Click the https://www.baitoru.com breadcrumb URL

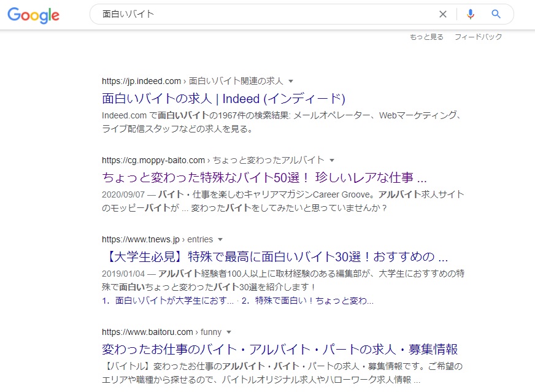tap(147, 332)
